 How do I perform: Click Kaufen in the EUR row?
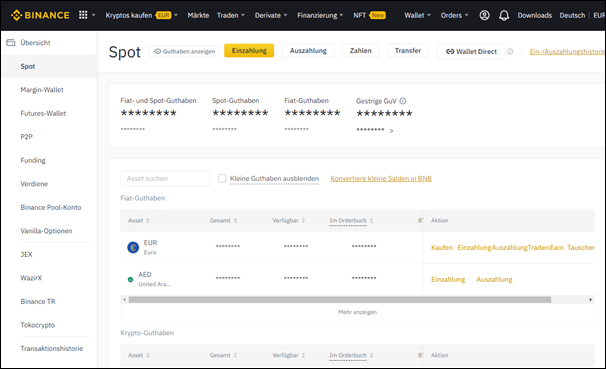click(x=442, y=247)
